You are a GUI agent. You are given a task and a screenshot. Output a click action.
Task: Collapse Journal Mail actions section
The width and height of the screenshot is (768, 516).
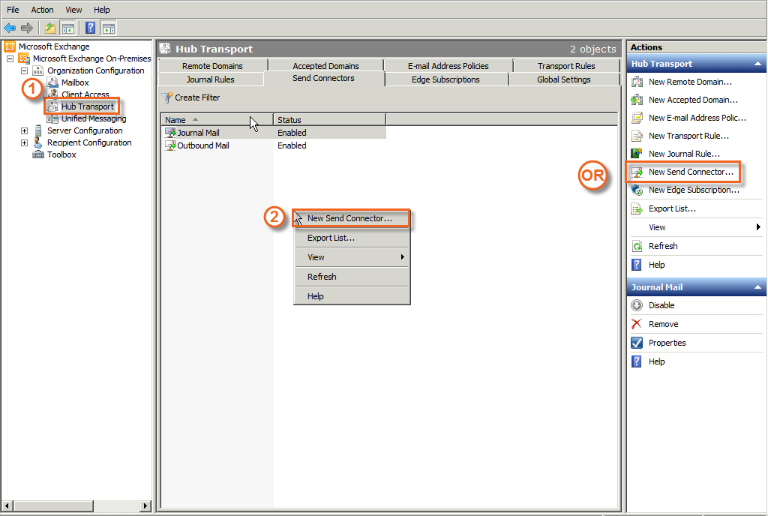[757, 287]
